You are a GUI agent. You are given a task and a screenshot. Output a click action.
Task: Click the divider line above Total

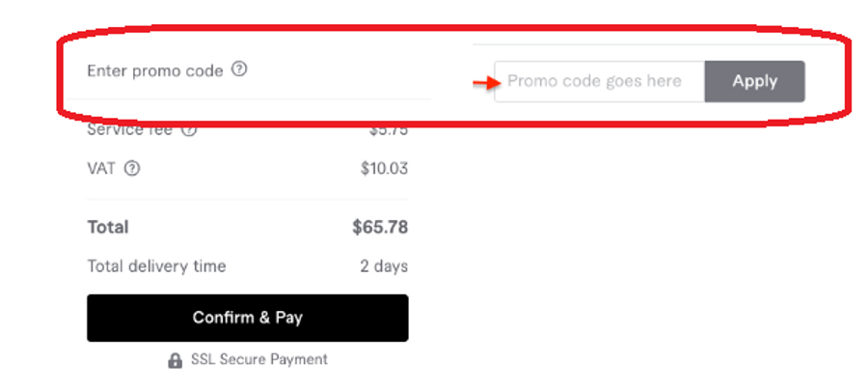point(247,200)
